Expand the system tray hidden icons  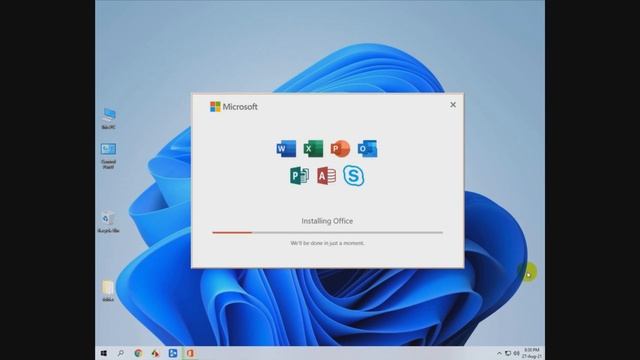499,353
